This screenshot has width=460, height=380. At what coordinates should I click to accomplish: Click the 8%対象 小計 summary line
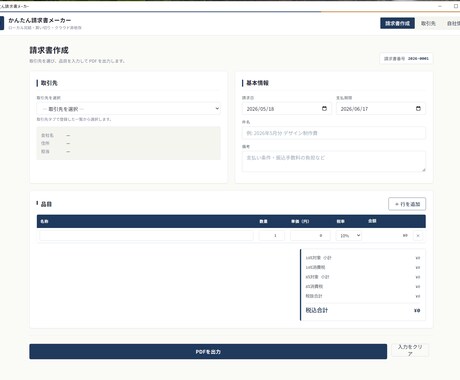pyautogui.click(x=363, y=277)
